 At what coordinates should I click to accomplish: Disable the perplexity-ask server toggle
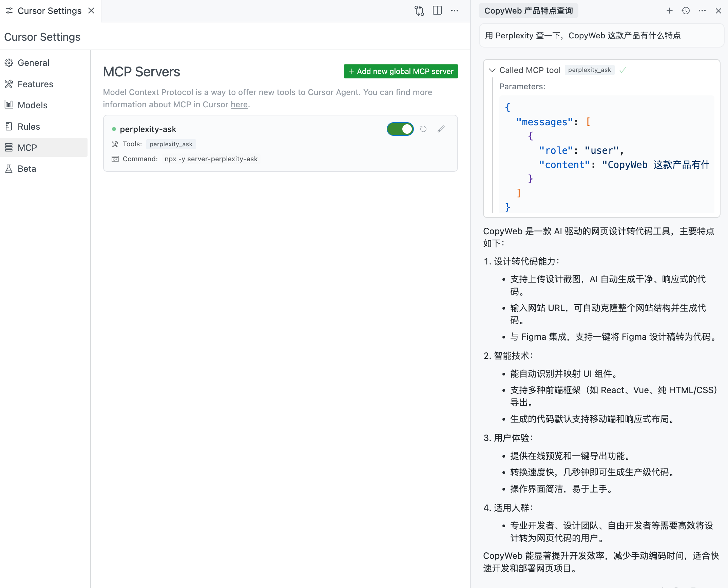click(x=400, y=129)
